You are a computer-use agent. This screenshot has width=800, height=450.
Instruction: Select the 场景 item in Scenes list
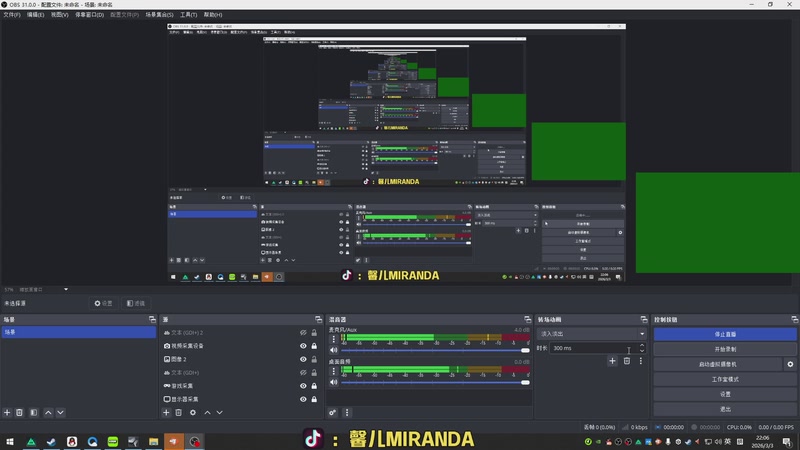point(79,332)
